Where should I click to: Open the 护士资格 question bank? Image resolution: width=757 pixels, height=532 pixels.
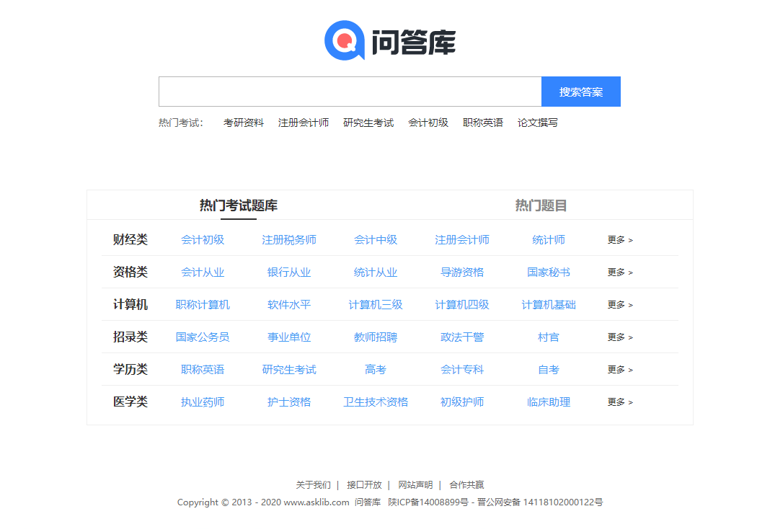289,402
